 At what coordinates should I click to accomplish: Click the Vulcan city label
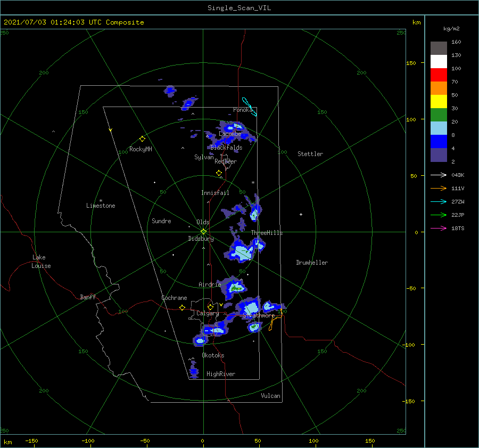coord(270,396)
